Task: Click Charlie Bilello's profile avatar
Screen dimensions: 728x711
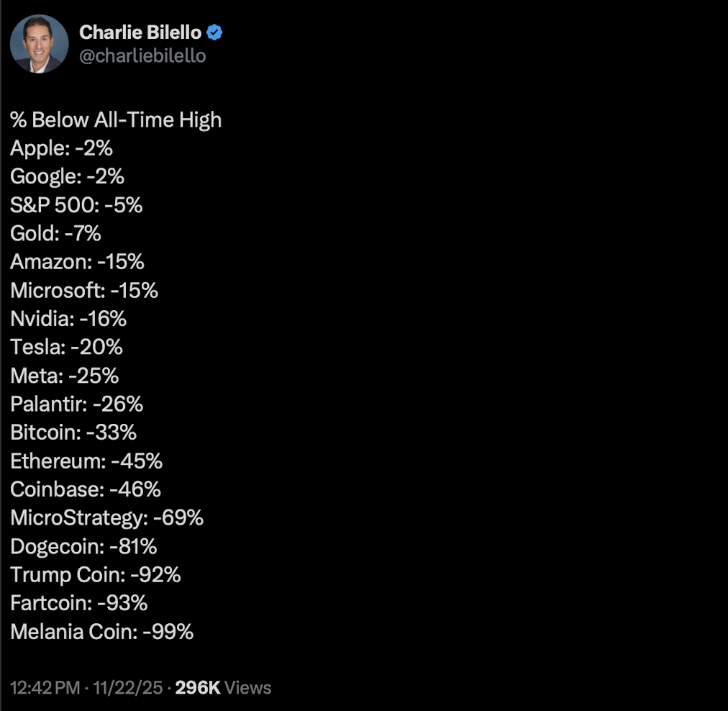Action: [39, 43]
